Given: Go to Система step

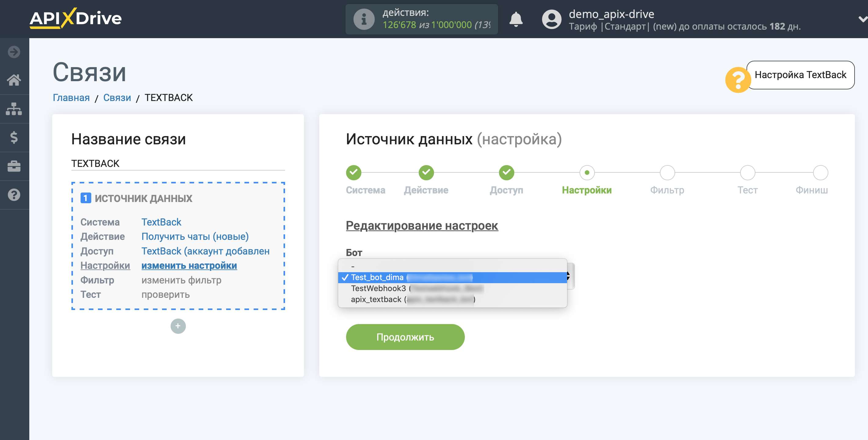Looking at the screenshot, I should click(353, 173).
